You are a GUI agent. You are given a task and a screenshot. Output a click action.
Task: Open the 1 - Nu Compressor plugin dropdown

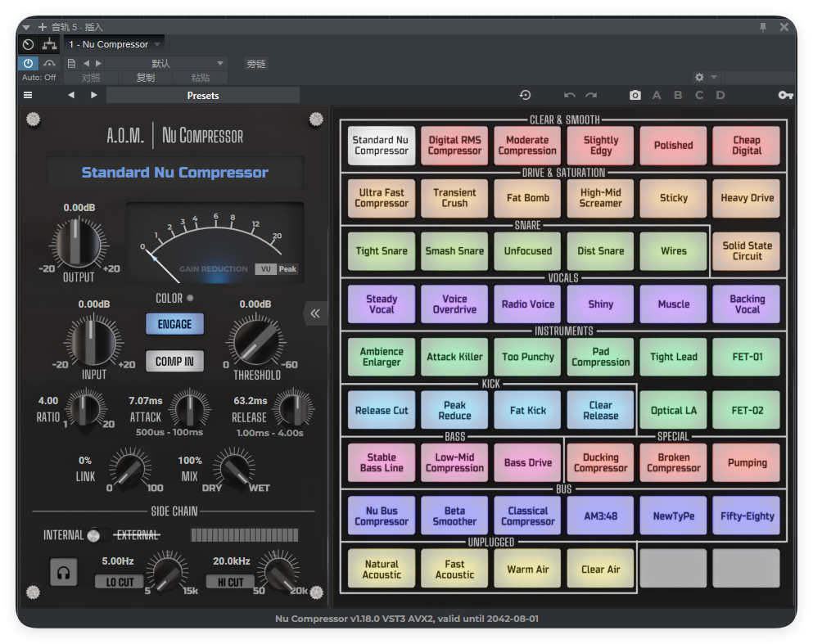[x=115, y=44]
